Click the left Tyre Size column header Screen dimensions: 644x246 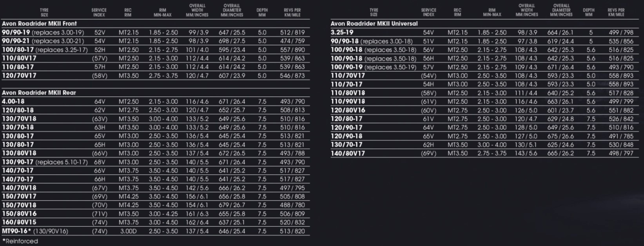44,13
